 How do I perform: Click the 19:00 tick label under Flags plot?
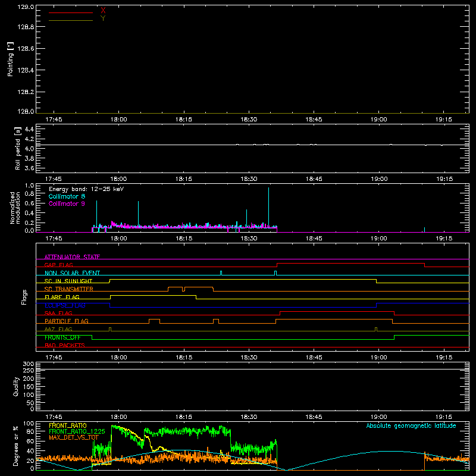click(378, 358)
